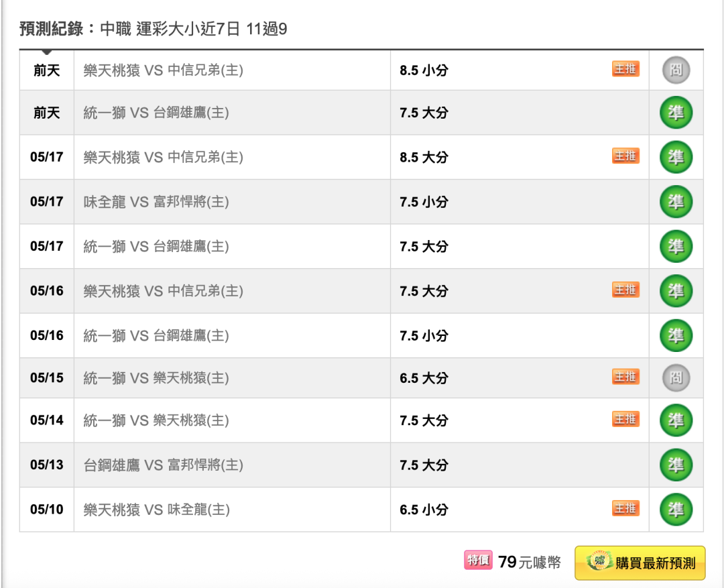The width and height of the screenshot is (724, 588).
Task: Click the 05/14 date cell
Action: tap(47, 420)
